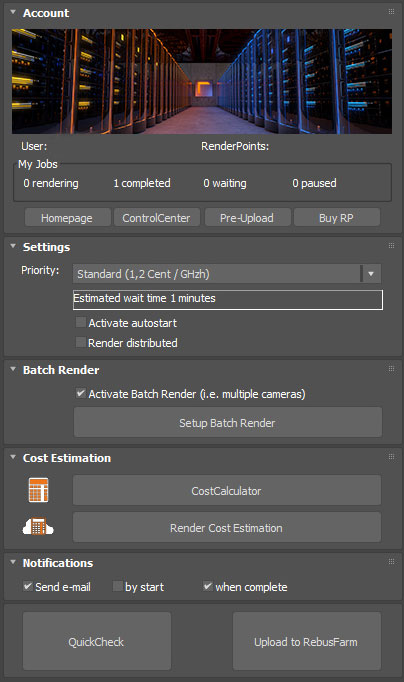Toggle the Send e-mail checkbox
Screen dimensions: 404x682
click(x=28, y=586)
